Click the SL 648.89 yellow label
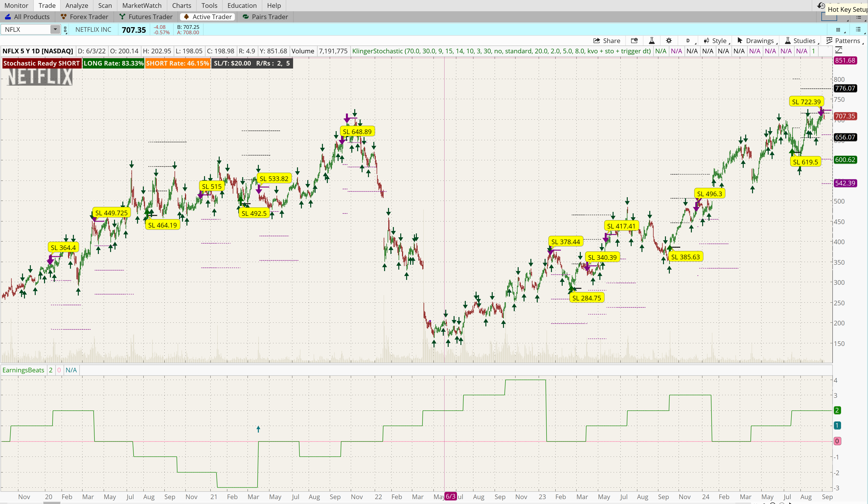Viewport: 868px width, 504px height. (357, 132)
